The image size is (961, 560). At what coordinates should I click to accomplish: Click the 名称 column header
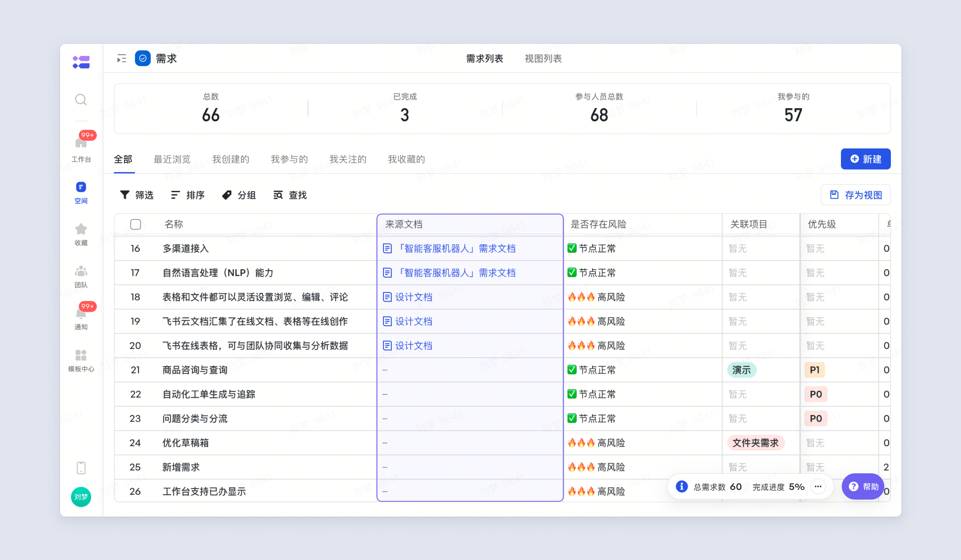[174, 224]
